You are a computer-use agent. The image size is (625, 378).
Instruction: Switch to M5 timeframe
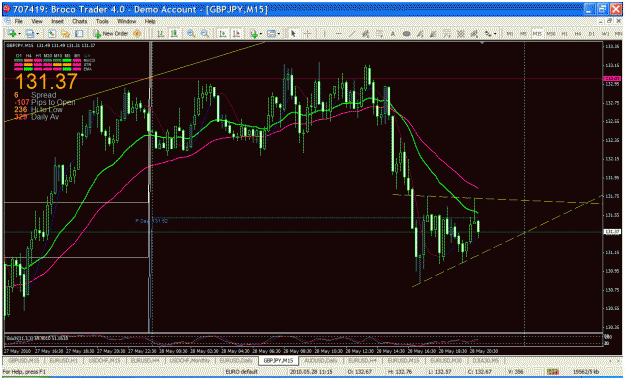click(x=523, y=34)
